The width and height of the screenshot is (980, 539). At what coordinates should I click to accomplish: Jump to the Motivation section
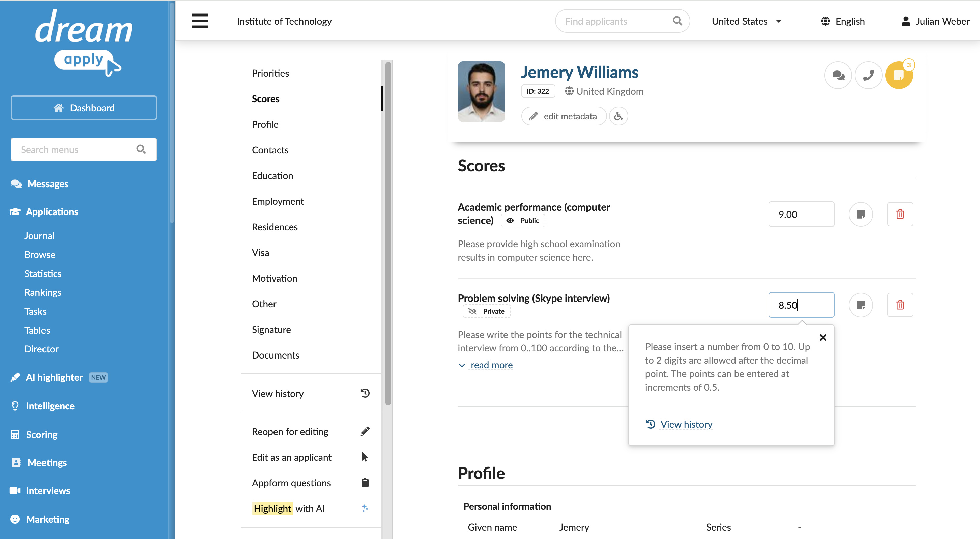[274, 278]
